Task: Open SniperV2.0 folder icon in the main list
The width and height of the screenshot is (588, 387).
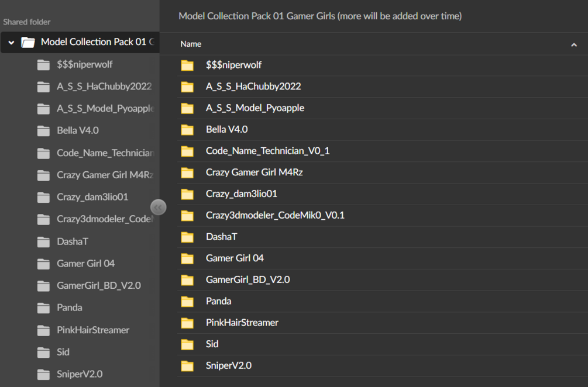Action: [187, 365]
